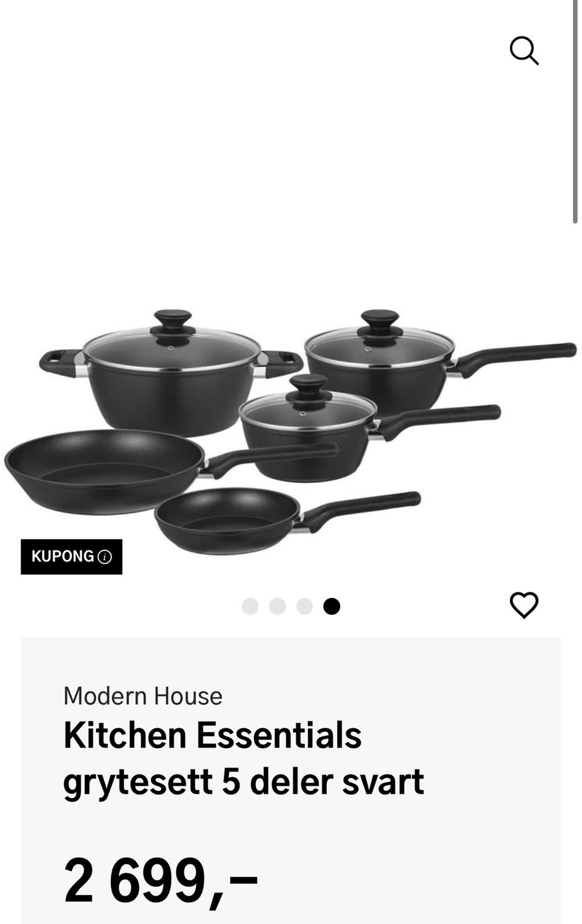Go to the first image carousel dot

click(x=250, y=606)
